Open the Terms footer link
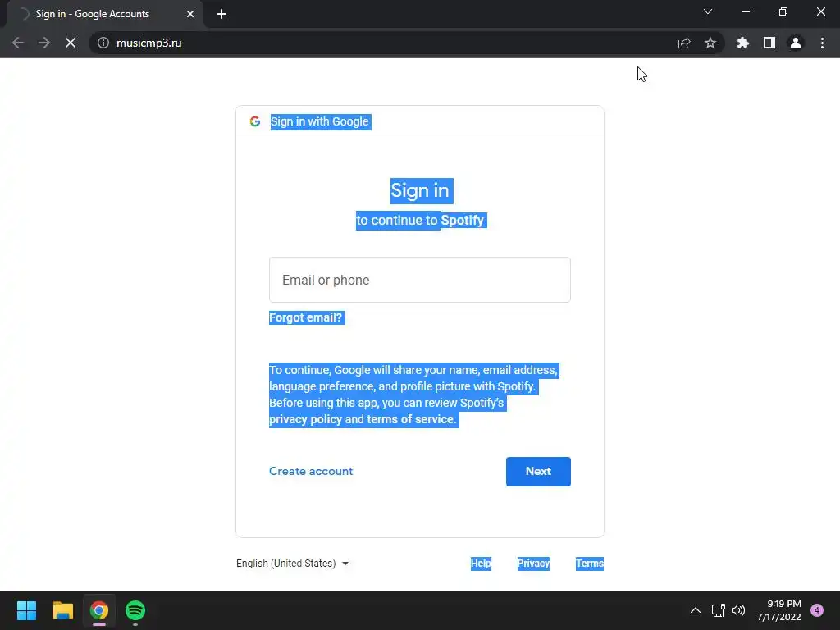The image size is (840, 630). click(590, 564)
